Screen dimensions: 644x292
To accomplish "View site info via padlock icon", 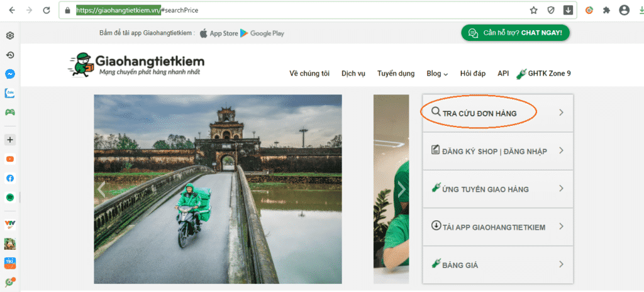I will (x=68, y=10).
